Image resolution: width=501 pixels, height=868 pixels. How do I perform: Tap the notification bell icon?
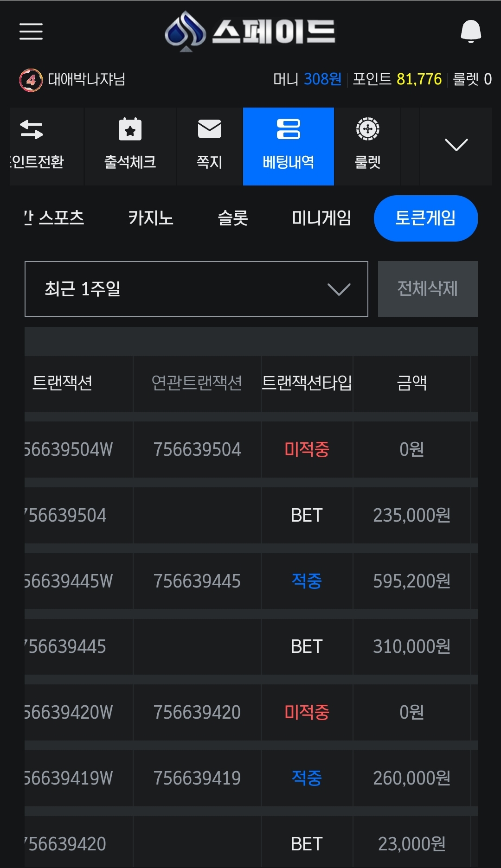[470, 31]
